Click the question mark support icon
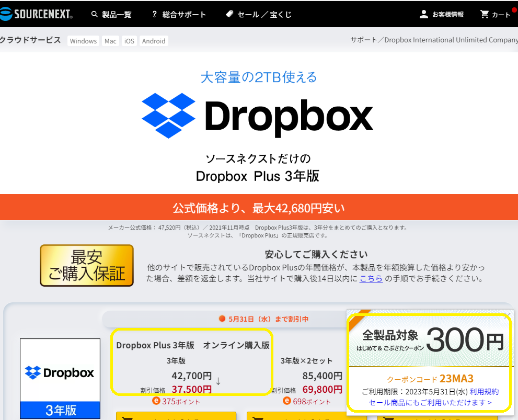The image size is (518, 420). (154, 14)
